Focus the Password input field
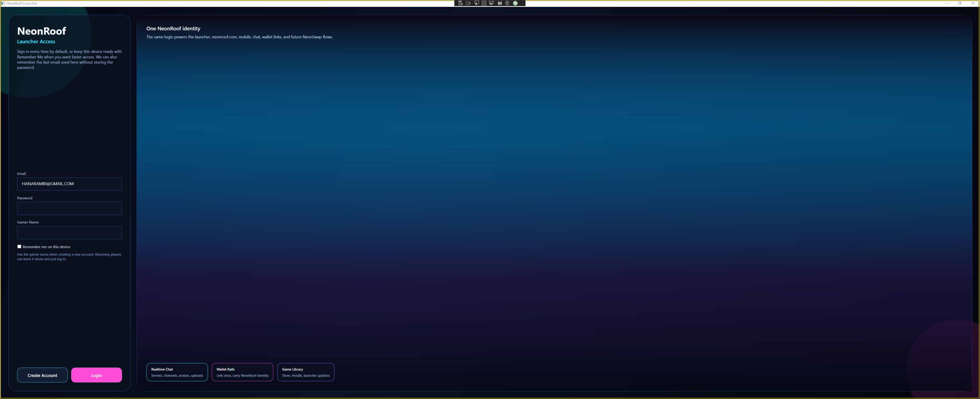 [x=69, y=208]
